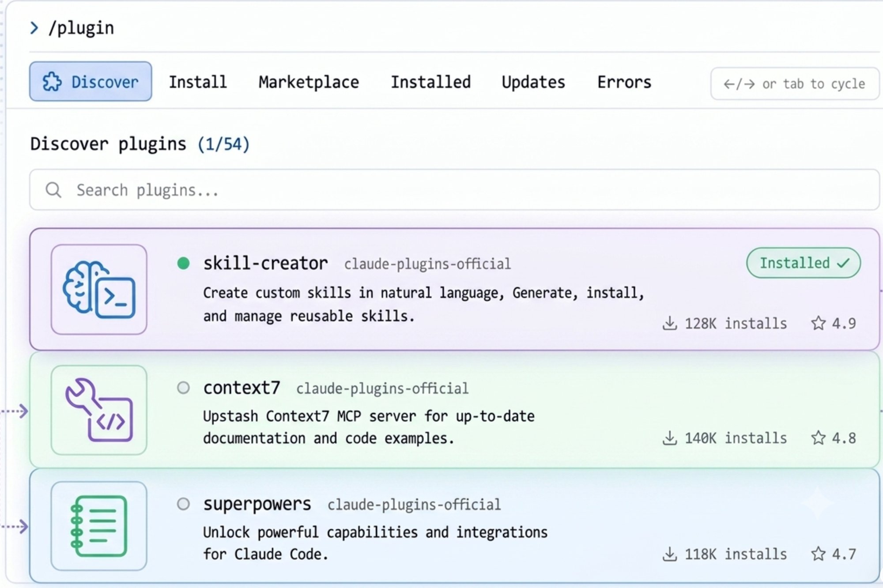This screenshot has width=883, height=588.
Task: Click claude-plugins-official beside superpowers
Action: [x=414, y=505]
